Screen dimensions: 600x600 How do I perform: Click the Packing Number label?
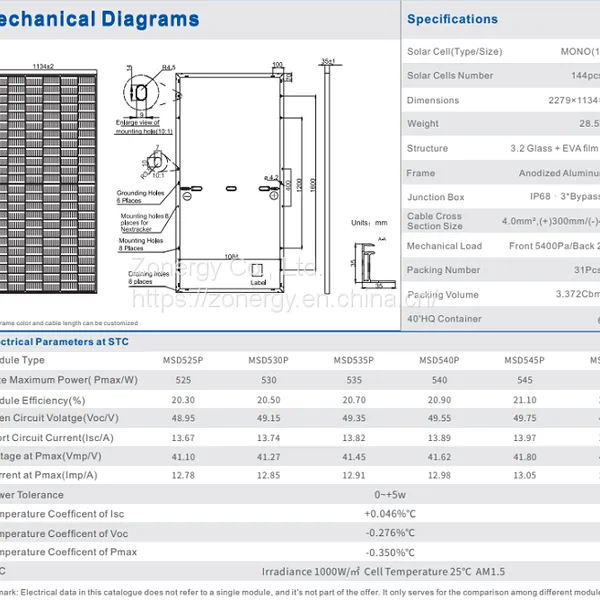point(443,270)
